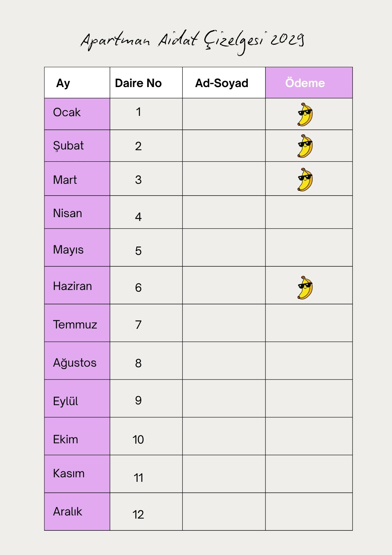Click the Nisan month cell
Viewport: 392px width, 555px height.
[x=77, y=212]
